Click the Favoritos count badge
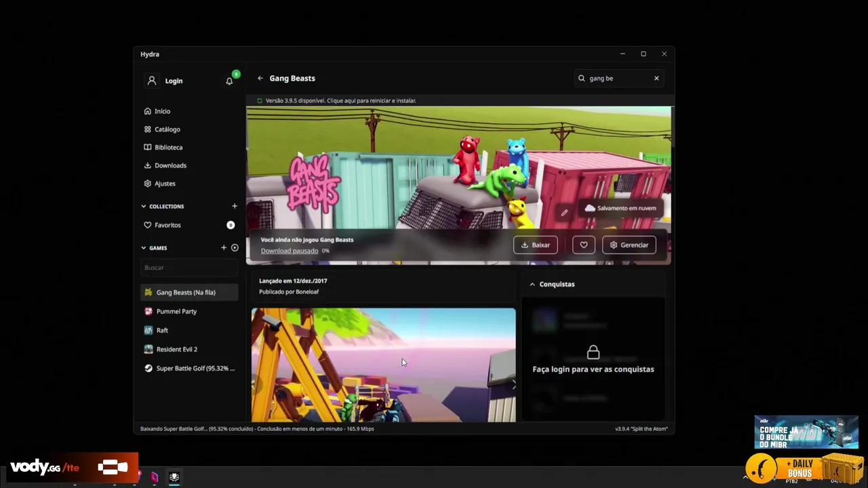This screenshot has height=488, width=868. point(231,225)
